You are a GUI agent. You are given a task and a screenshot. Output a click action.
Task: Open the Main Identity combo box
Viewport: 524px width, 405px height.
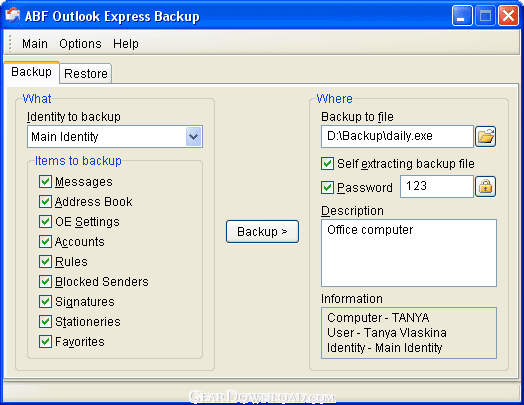click(115, 136)
